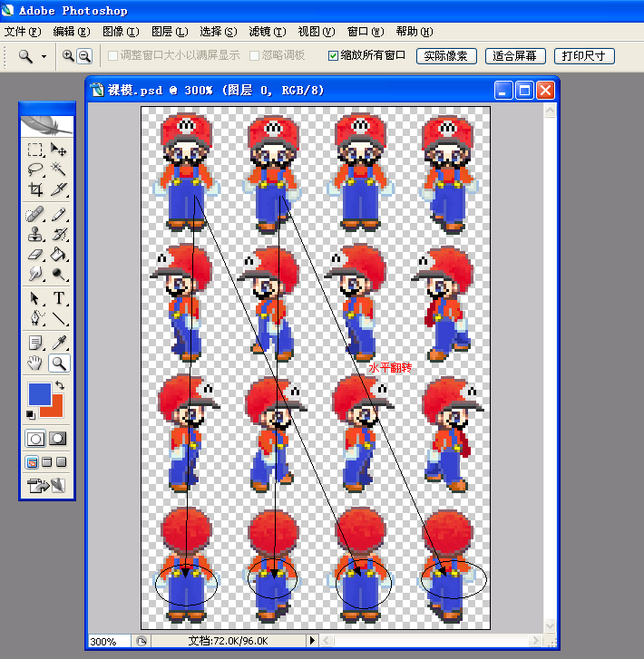
Task: Open 图层(L) menu
Action: pos(170,32)
